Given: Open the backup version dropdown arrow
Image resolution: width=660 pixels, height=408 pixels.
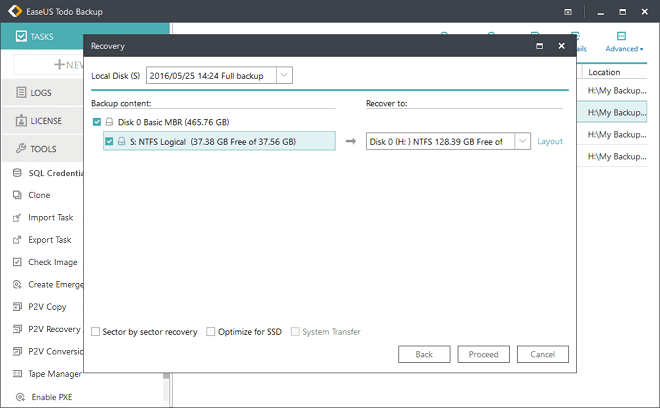Looking at the screenshot, I should pos(284,75).
